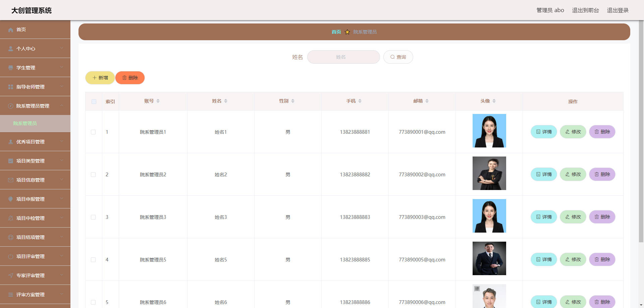Expand the 项目类型管理 menu chevron
Image resolution: width=644 pixels, height=308 pixels.
62,161
